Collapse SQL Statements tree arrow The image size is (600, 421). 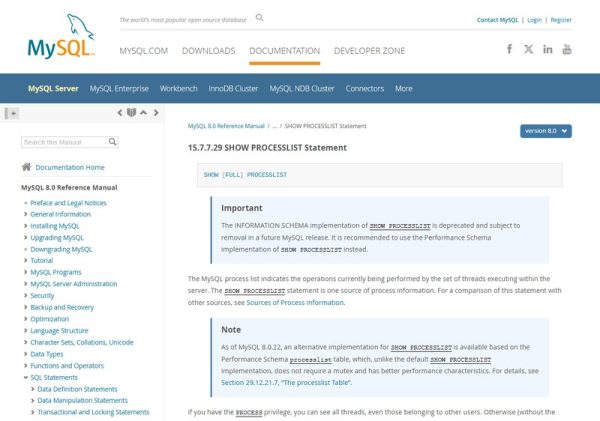click(26, 377)
